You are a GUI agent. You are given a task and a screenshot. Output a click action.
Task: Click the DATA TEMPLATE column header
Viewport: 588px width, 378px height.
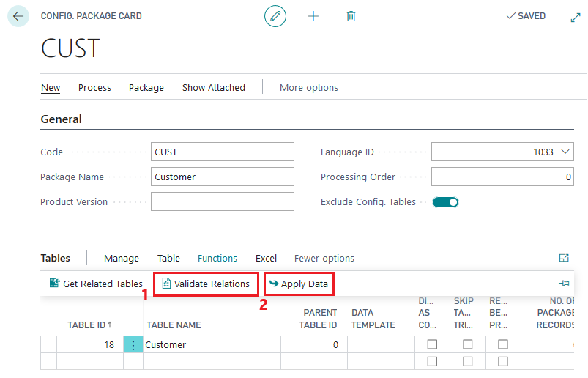coord(373,319)
